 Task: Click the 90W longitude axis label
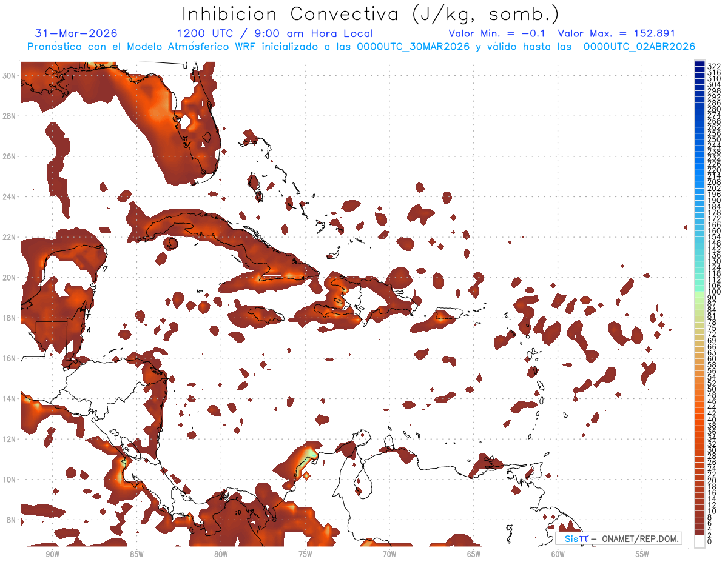[52, 554]
